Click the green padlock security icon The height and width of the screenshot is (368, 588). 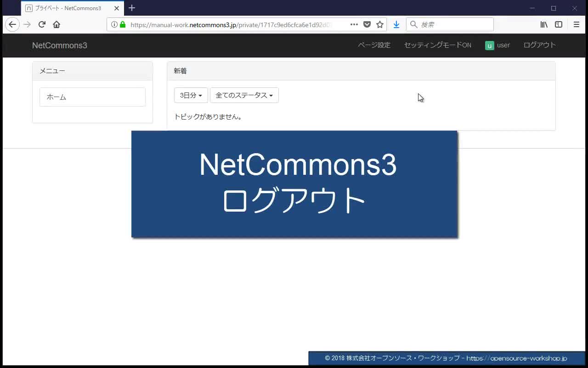pos(123,24)
